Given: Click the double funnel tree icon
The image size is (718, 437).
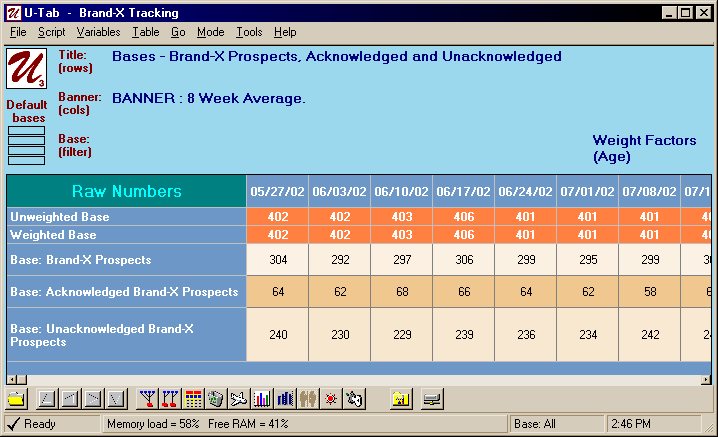Looking at the screenshot, I should click(170, 399).
